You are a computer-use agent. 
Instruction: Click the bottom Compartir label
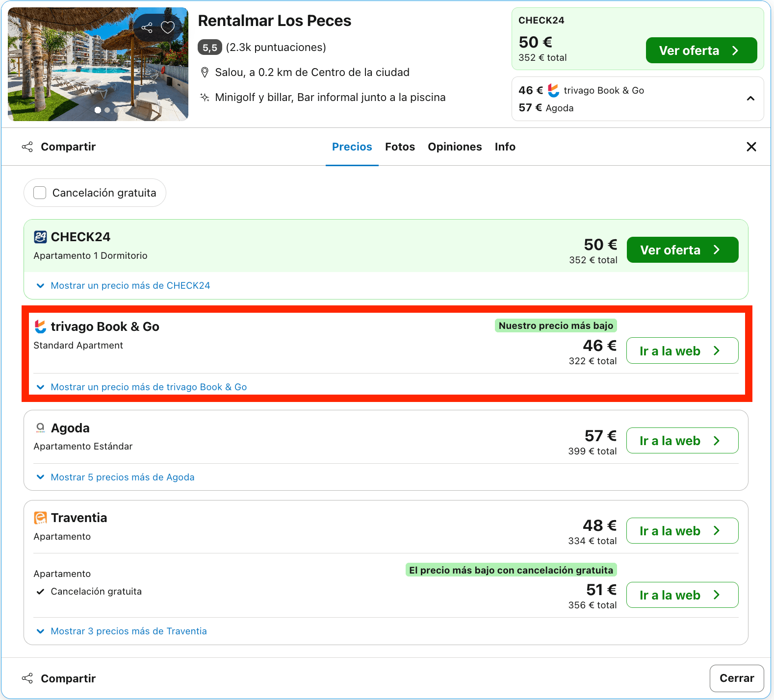pyautogui.click(x=68, y=678)
